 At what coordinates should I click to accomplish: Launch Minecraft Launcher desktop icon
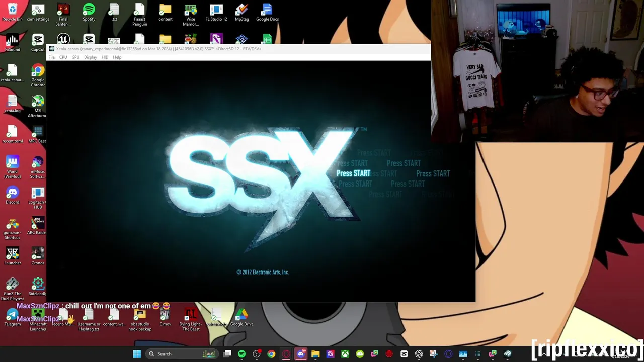click(38, 320)
